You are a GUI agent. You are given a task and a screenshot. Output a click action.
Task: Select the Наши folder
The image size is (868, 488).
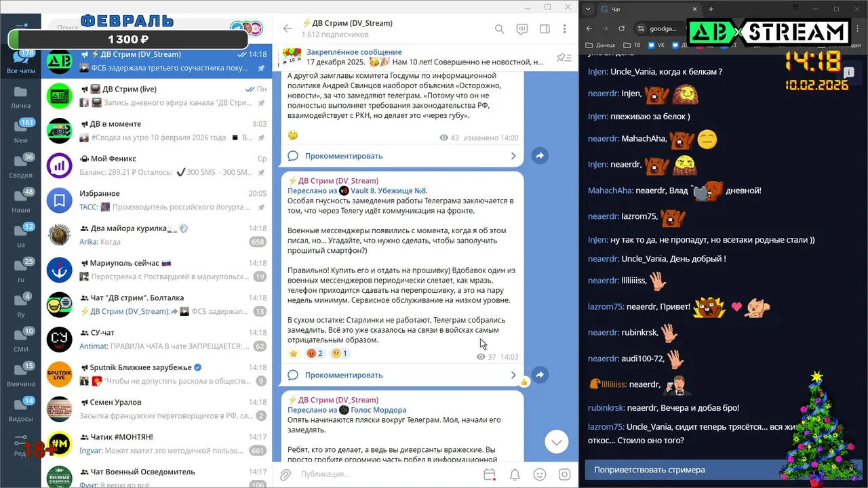[x=21, y=201]
